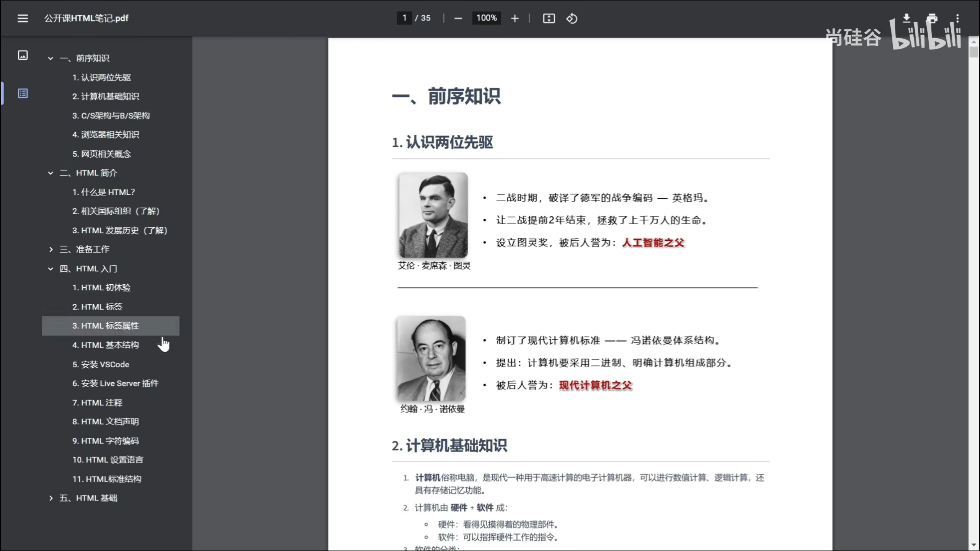
Task: Go to 5. 网页相关概念 in outline
Action: (x=101, y=154)
